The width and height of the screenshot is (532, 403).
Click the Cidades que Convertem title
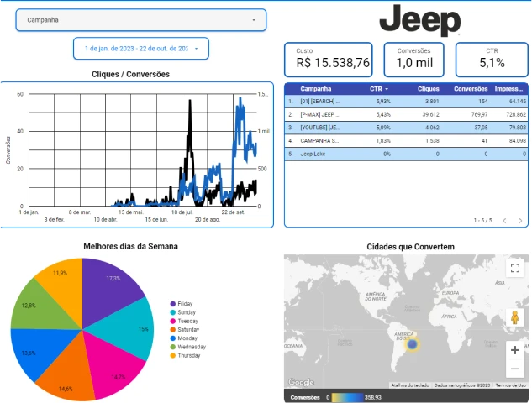[410, 247]
